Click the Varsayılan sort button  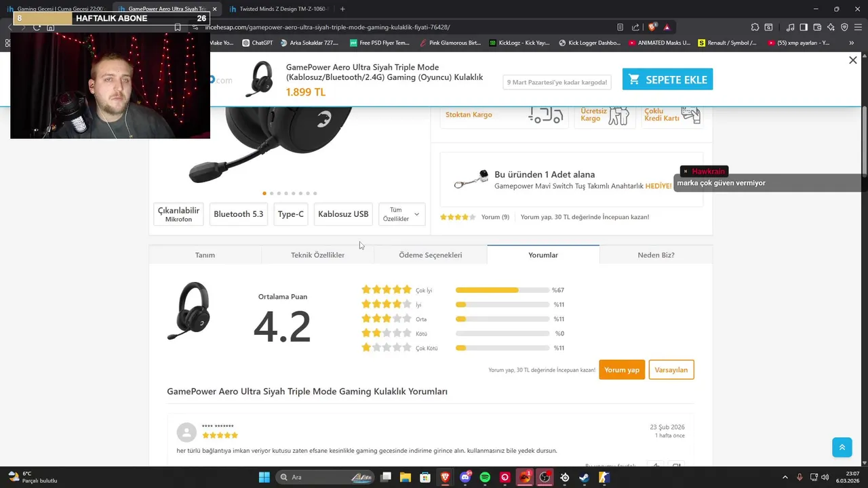671,369
